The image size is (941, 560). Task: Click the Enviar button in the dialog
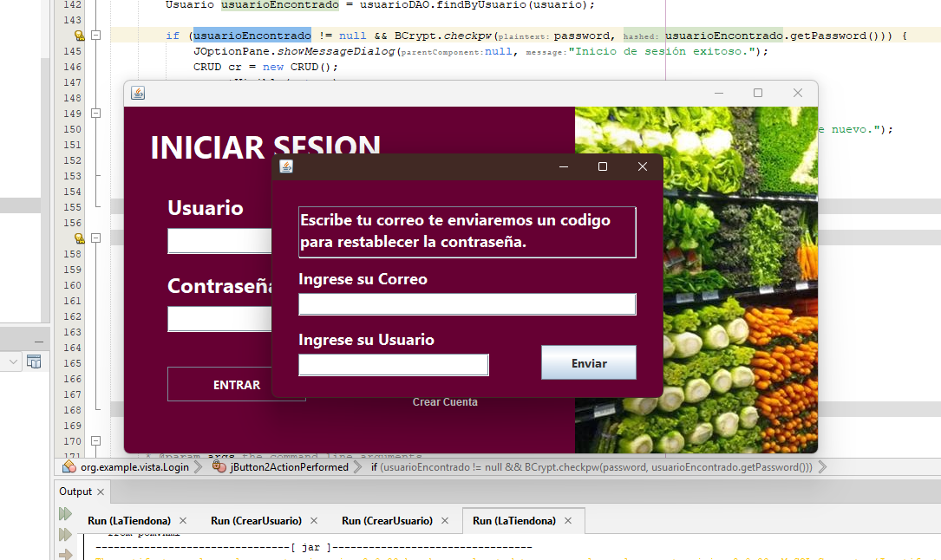pos(589,362)
